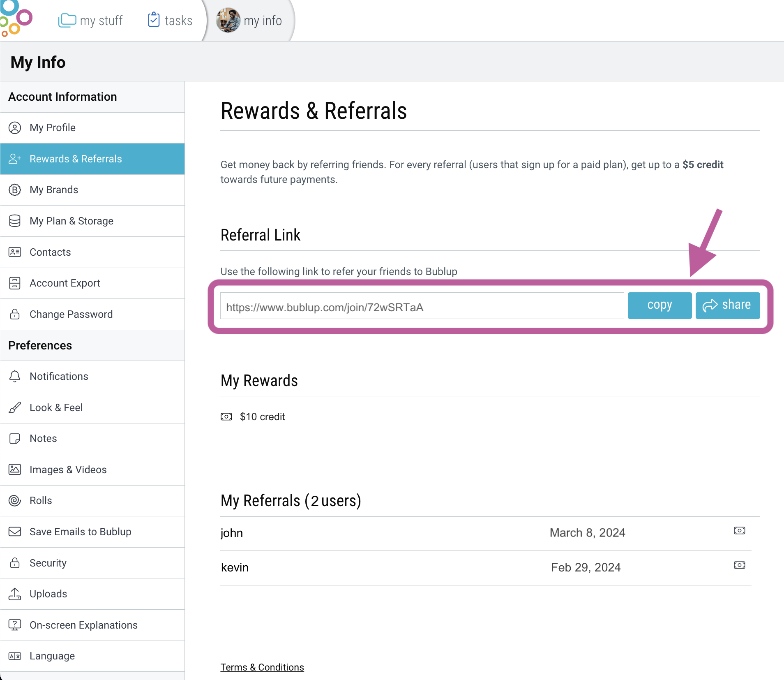This screenshot has height=680, width=784.
Task: Click the My Brands B icon
Action: click(15, 190)
